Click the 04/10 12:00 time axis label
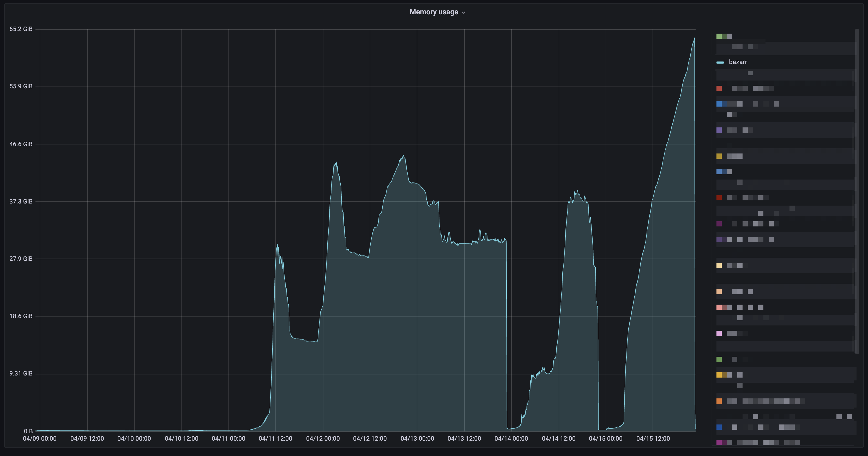 click(x=181, y=439)
